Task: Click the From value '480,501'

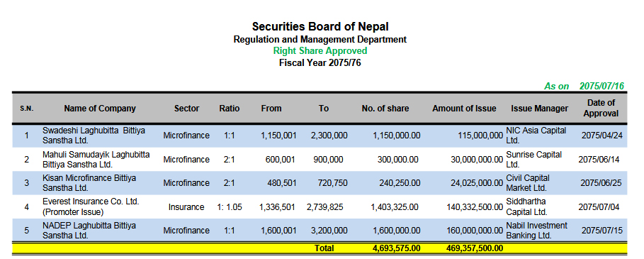Action: coord(281,183)
